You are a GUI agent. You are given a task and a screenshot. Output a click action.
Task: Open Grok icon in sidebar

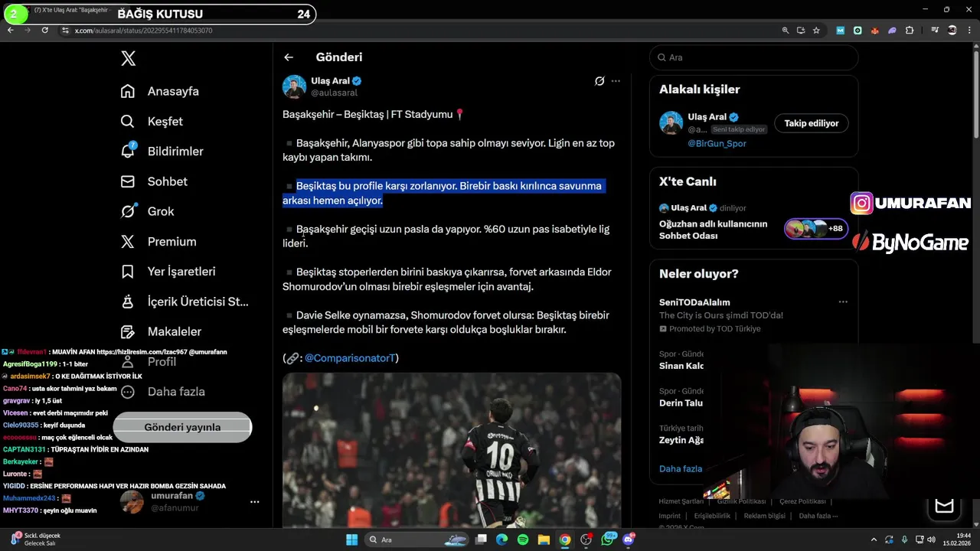click(128, 211)
